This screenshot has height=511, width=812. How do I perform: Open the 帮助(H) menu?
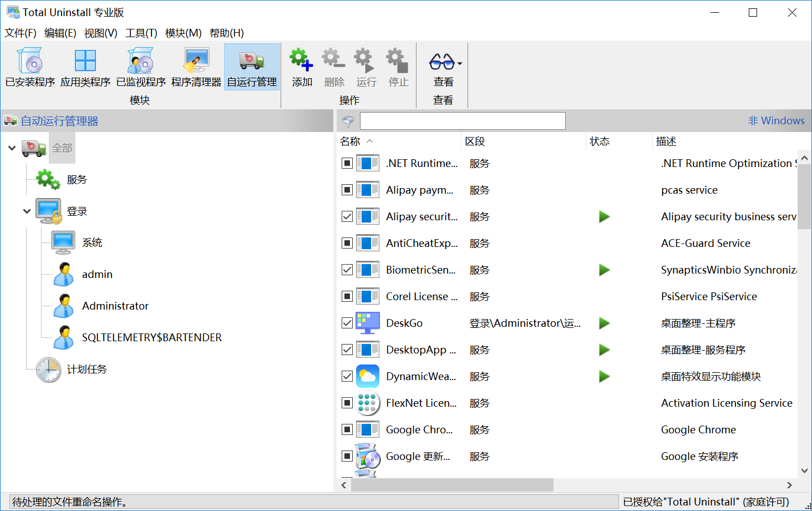coord(226,33)
